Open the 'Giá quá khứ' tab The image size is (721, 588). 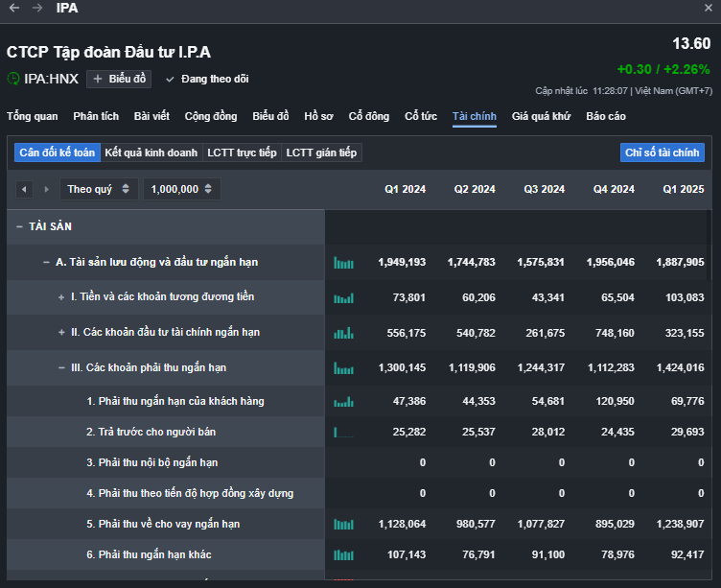coord(541,116)
